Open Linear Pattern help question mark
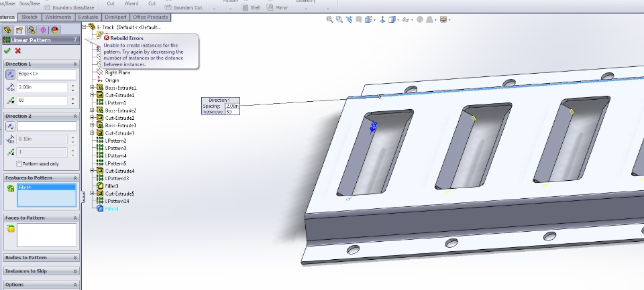 tap(74, 40)
